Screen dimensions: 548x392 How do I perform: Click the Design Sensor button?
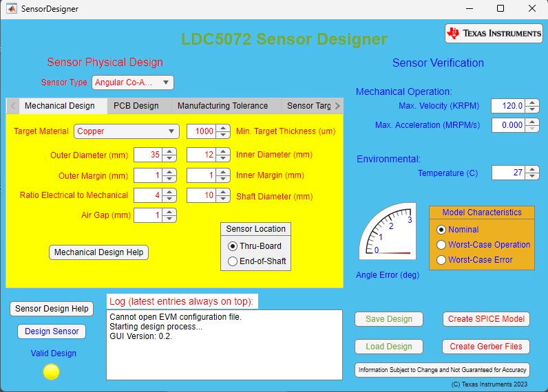52,331
